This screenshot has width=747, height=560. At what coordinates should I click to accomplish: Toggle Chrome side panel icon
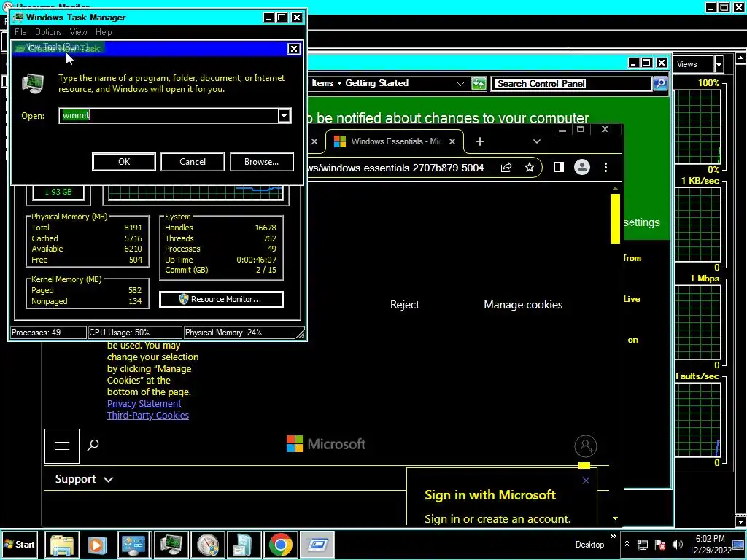point(558,167)
